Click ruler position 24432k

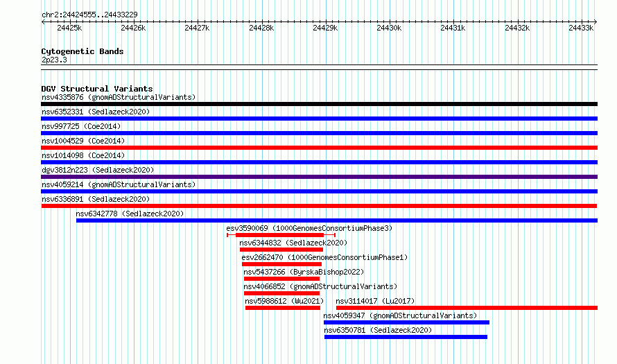pos(517,28)
